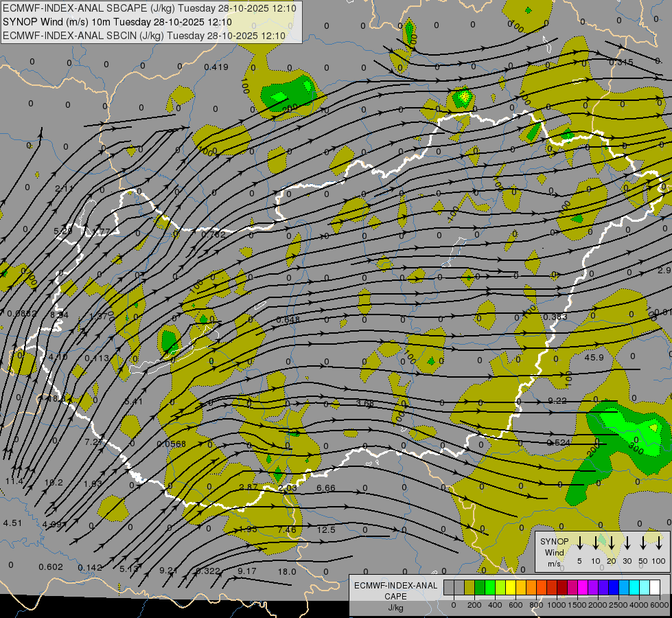Click the 0.524 value on map
The image size is (672, 618).
559,442
